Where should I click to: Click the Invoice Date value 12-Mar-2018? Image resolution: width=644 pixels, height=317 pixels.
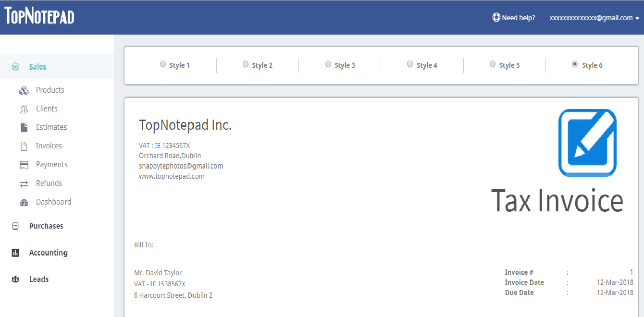tap(615, 282)
